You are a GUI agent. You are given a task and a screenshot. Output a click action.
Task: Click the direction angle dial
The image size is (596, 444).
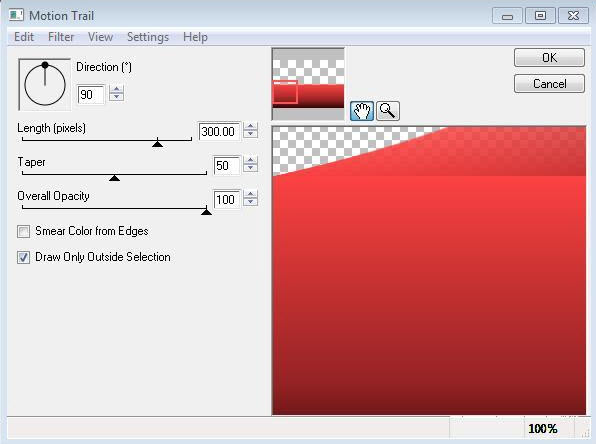click(x=45, y=84)
